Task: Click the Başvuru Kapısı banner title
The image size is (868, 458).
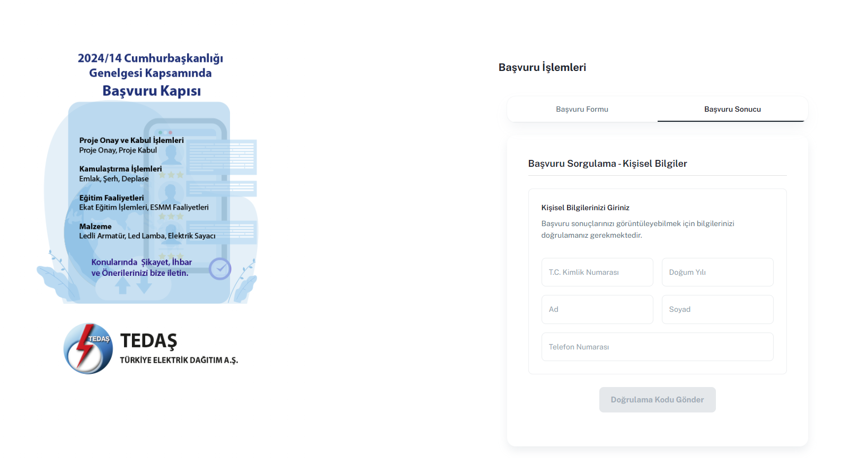Action: coord(152,91)
